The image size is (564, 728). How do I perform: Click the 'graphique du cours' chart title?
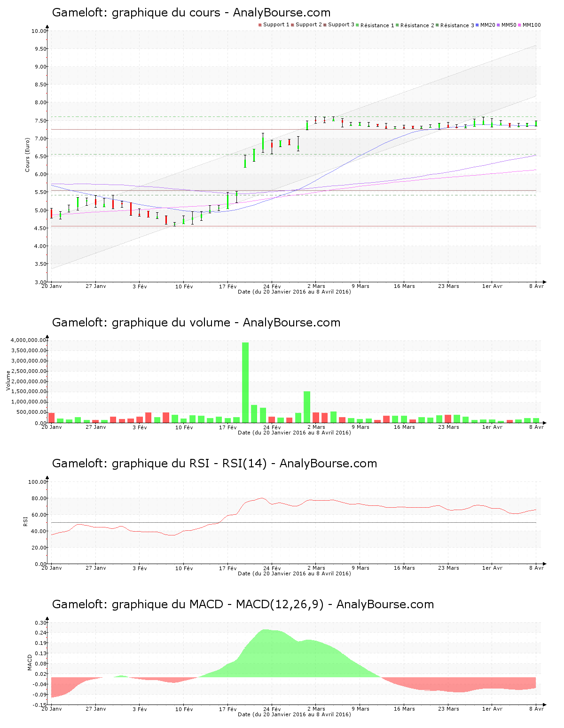[x=191, y=13]
